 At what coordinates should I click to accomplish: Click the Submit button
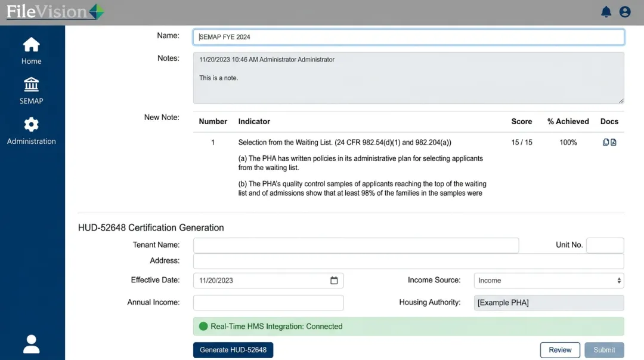(x=604, y=350)
